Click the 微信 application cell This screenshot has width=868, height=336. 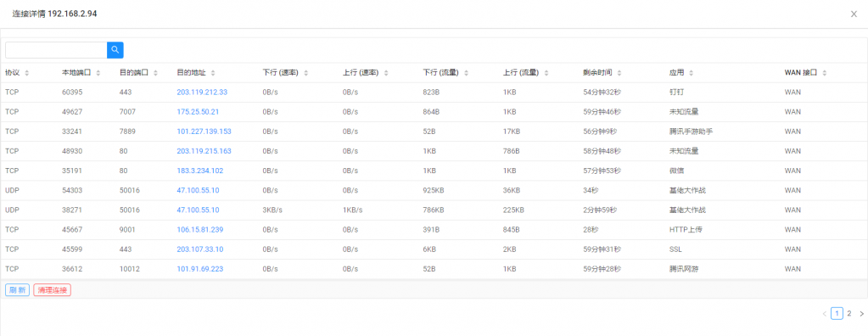[x=677, y=171]
